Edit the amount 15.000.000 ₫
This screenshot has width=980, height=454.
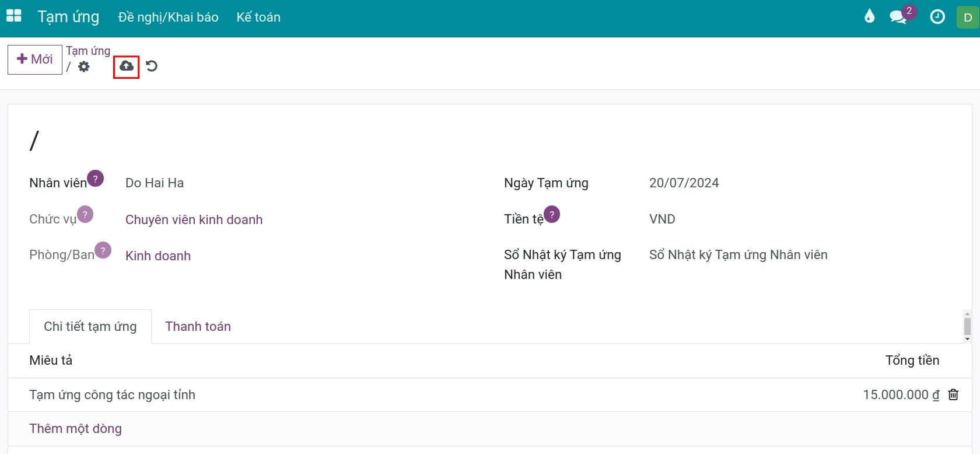click(901, 394)
